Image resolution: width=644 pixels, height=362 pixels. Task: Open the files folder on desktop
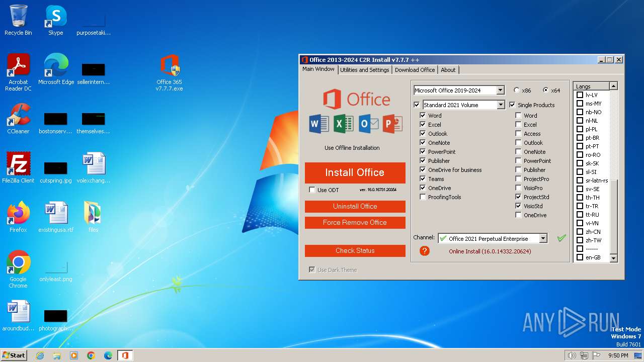coord(93,217)
